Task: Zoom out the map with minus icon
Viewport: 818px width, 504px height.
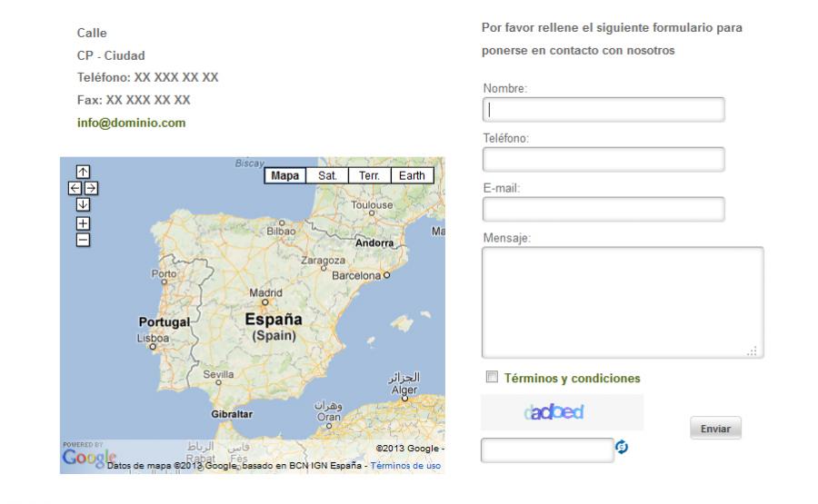Action: [83, 240]
